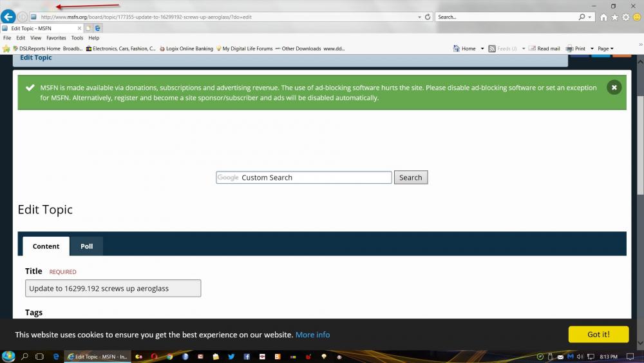Click the Edit Topic - MSFN taskbar button
Image resolution: width=644 pixels, height=363 pixels.
pyautogui.click(x=98, y=357)
